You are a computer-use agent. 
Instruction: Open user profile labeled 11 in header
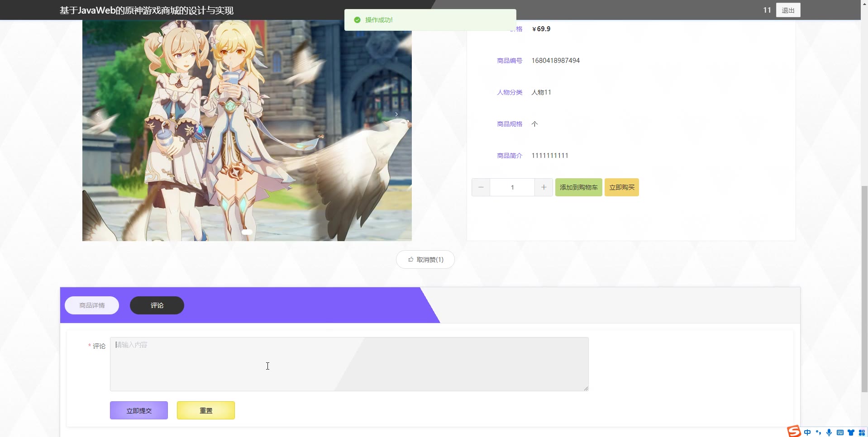(767, 10)
